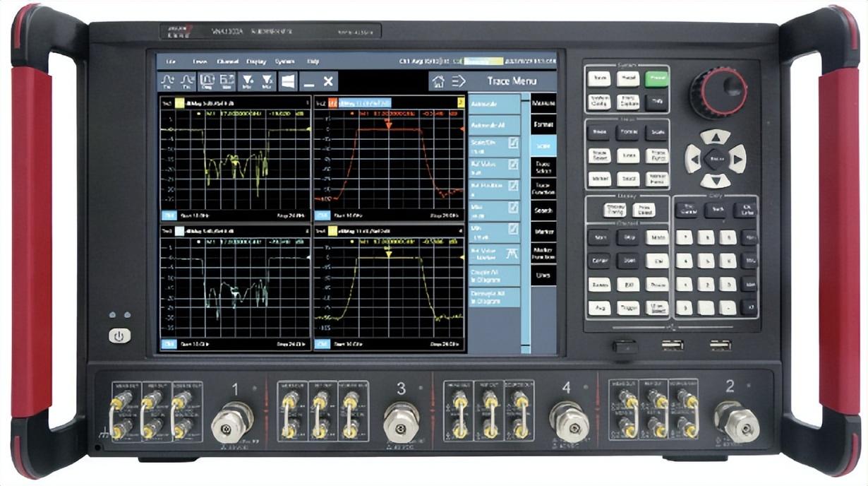Switch to the Format softkey tab
The image size is (868, 486).
coord(543,124)
